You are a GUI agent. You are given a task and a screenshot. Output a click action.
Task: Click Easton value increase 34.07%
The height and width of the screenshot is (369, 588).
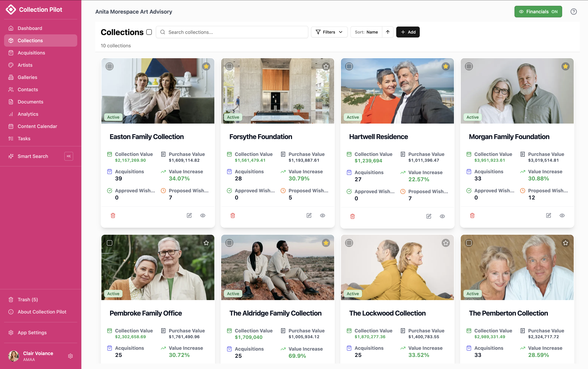(x=179, y=178)
